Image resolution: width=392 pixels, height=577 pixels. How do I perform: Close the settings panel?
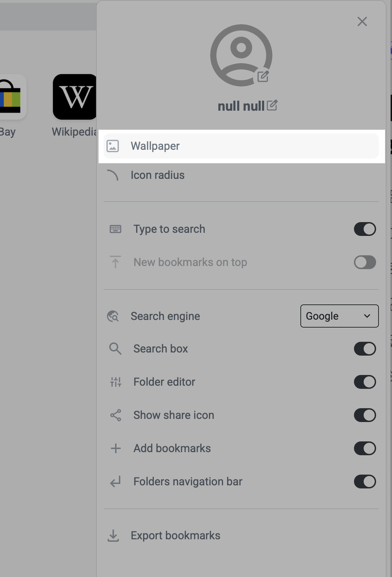pos(362,22)
